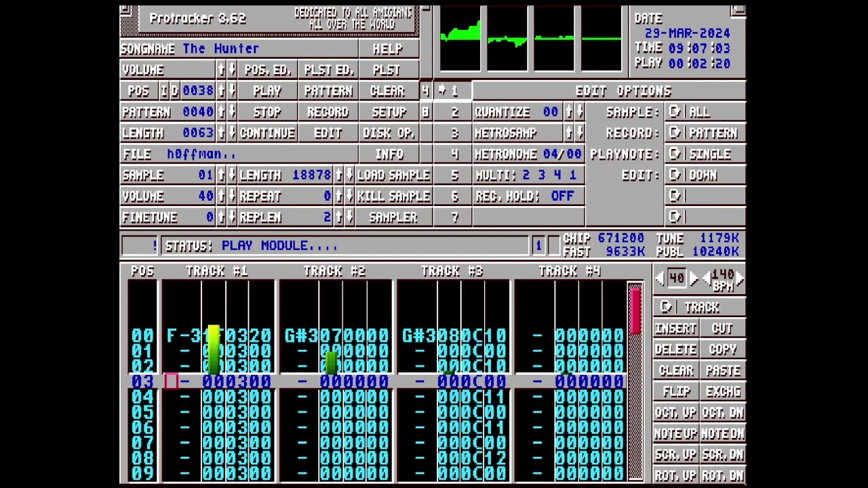Cycle the SAMPLE: ALL edit option
868x488 pixels.
[x=705, y=112]
